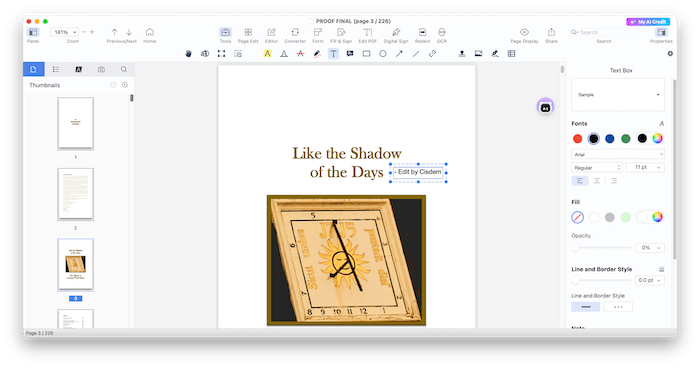Open the 0.0 pt line width dropdown
The image size is (700, 368).
tap(650, 280)
